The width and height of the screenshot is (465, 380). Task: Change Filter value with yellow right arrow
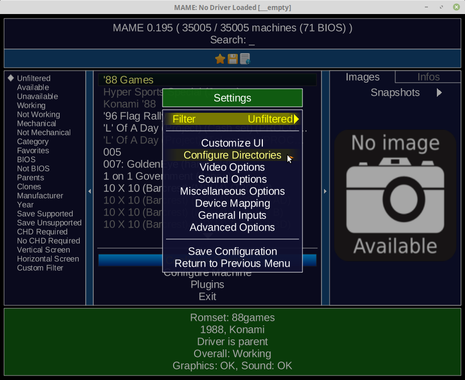296,119
